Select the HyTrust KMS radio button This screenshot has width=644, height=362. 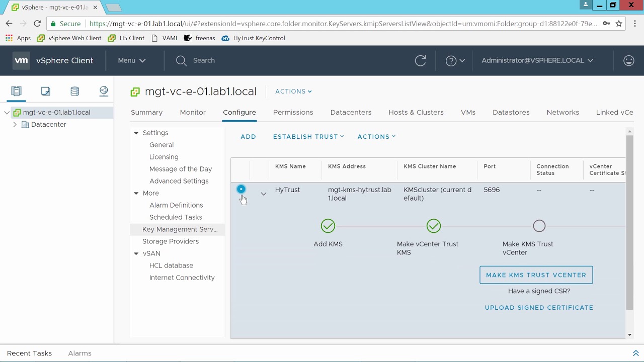[x=241, y=190]
